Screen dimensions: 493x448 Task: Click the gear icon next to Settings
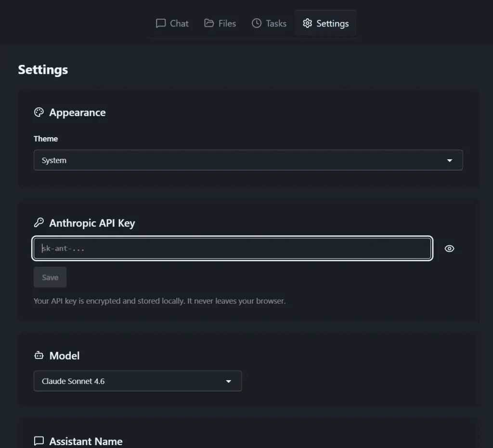coord(307,23)
